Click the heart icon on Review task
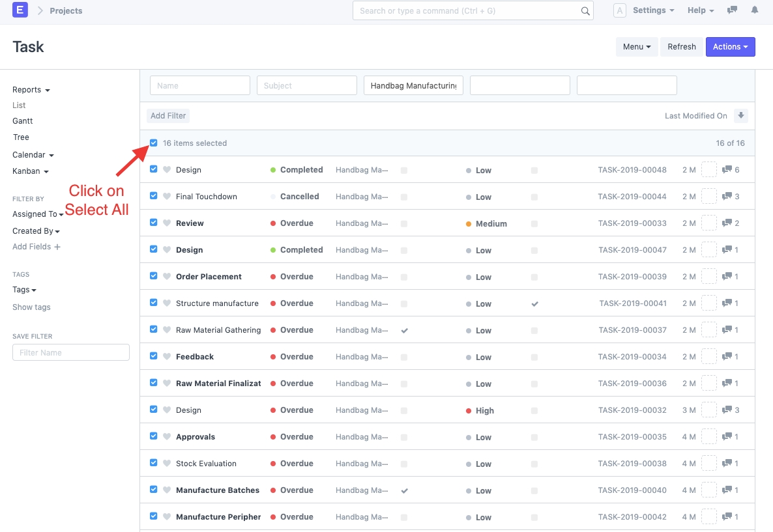The height and width of the screenshot is (532, 773). tap(167, 223)
